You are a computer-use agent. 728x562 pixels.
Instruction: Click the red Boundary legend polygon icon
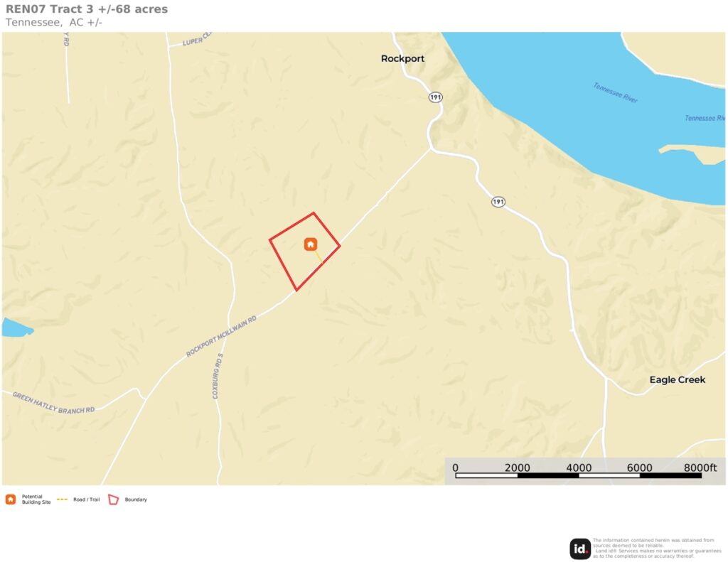[x=113, y=499]
